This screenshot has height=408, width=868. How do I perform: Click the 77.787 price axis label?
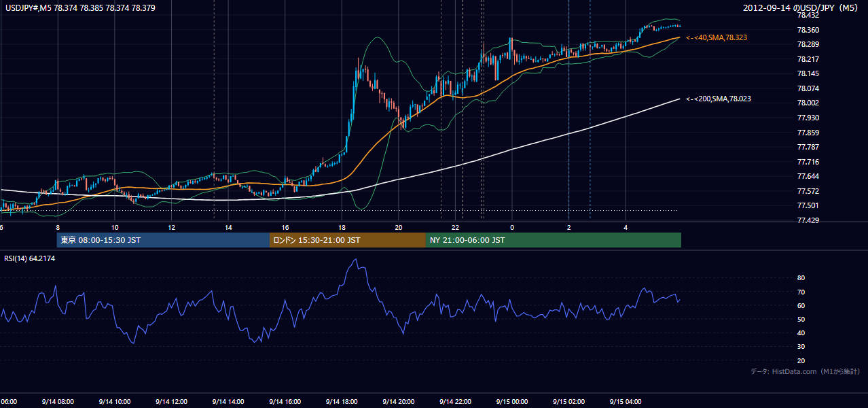tap(808, 147)
